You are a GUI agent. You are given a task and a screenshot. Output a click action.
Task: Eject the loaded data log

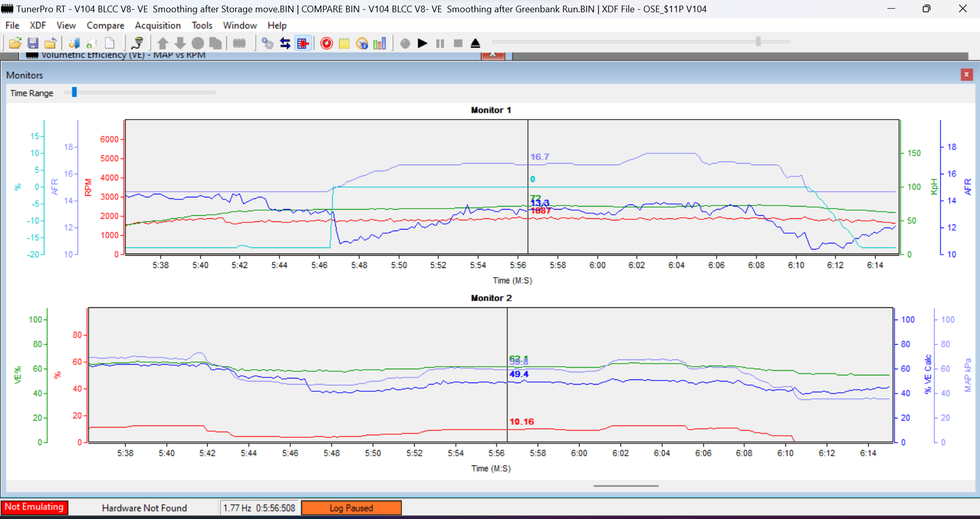pyautogui.click(x=475, y=43)
